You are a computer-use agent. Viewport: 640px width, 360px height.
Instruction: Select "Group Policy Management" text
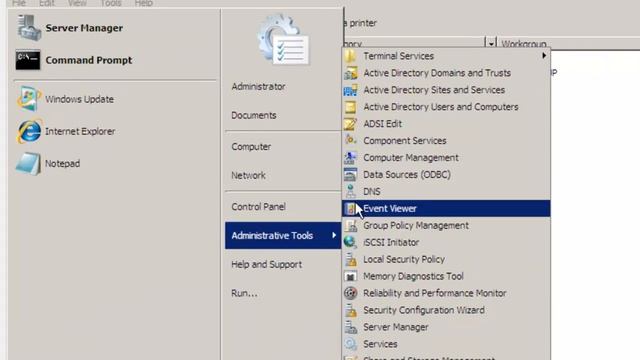[416, 225]
